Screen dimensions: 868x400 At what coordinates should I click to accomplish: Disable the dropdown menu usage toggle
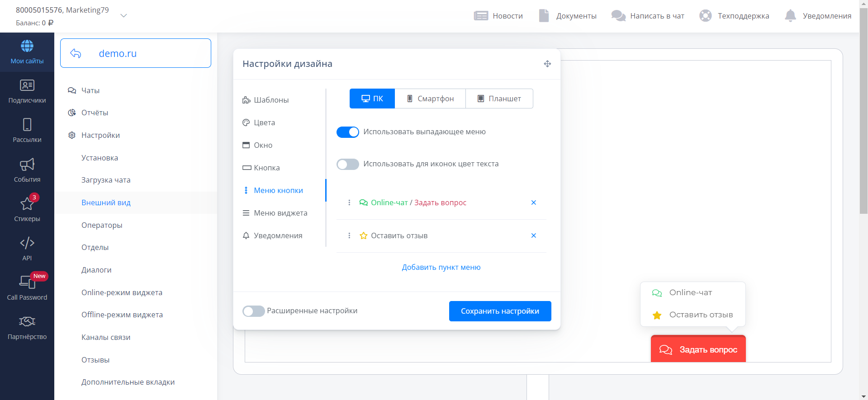tap(347, 132)
